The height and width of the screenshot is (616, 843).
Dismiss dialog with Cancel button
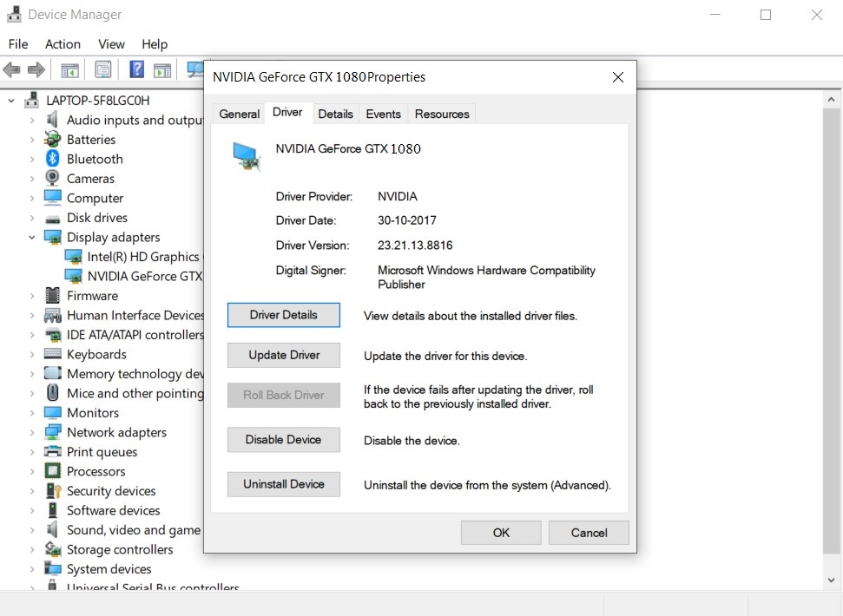pyautogui.click(x=589, y=532)
